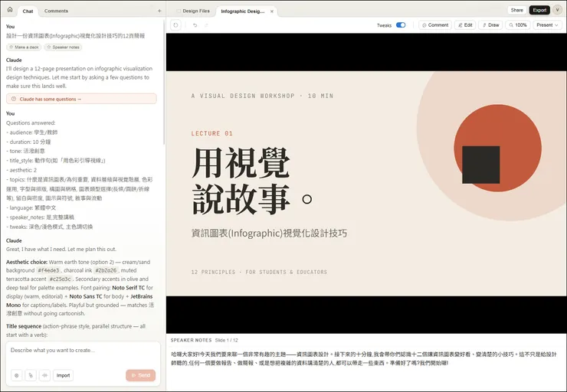Image resolution: width=567 pixels, height=392 pixels.
Task: Switch to the Chat tab
Action: click(28, 11)
